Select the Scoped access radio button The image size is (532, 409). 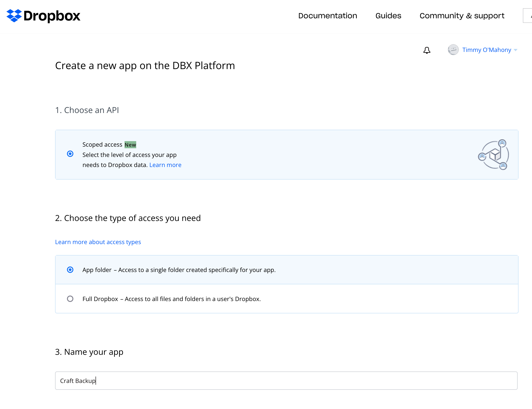70,154
